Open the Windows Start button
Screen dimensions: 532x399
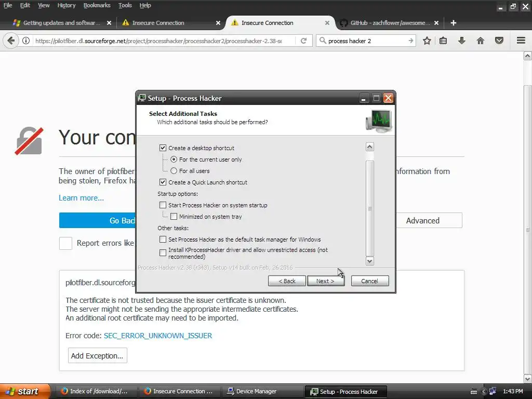25,391
